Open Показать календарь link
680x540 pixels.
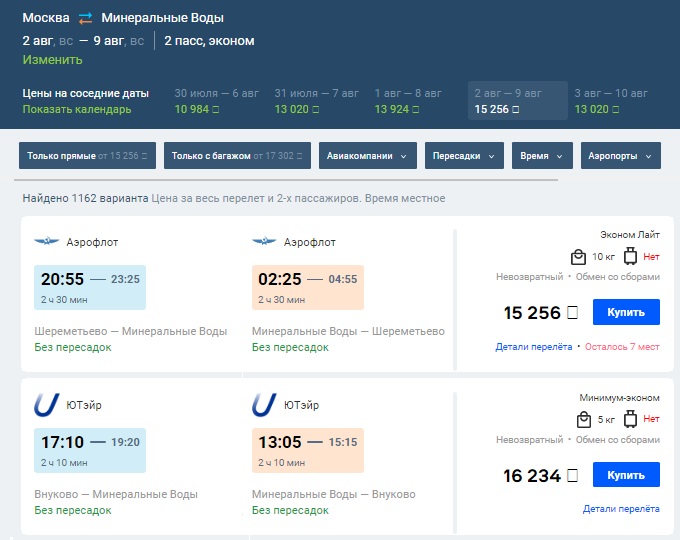77,109
